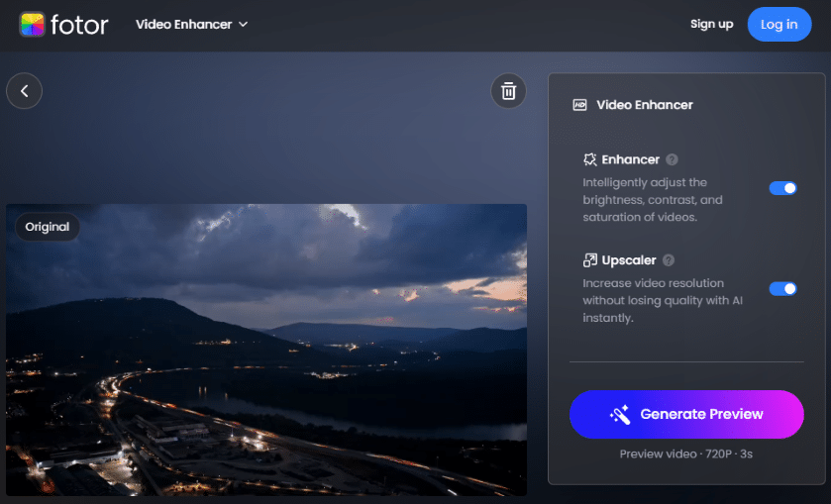Click the Preview video 720P 3s text
The width and height of the screenshot is (831, 504).
(x=685, y=454)
